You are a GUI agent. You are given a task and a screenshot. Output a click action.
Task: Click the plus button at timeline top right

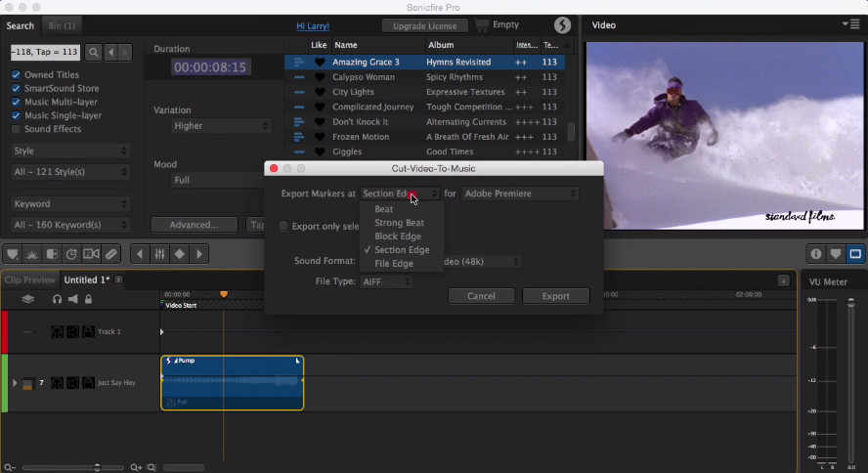pyautogui.click(x=783, y=281)
